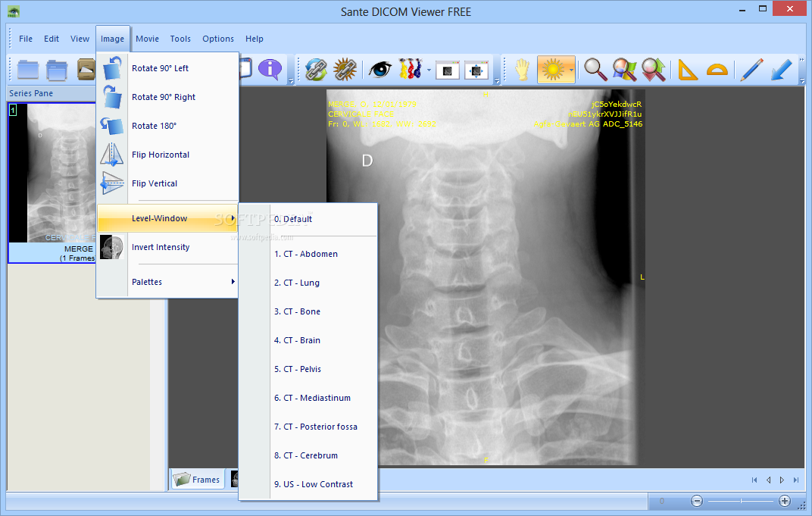Select the 6. CT - Mediastinum preset
Screen dimensions: 812x516
(x=308, y=398)
